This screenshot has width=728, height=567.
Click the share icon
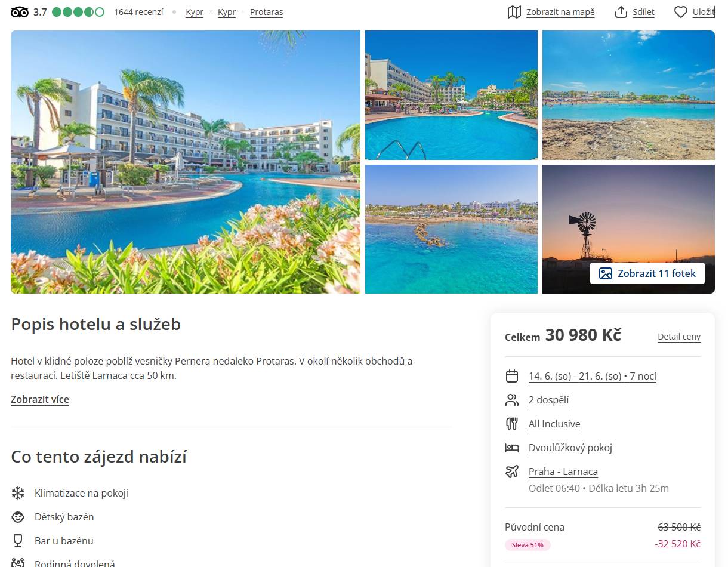tap(621, 12)
